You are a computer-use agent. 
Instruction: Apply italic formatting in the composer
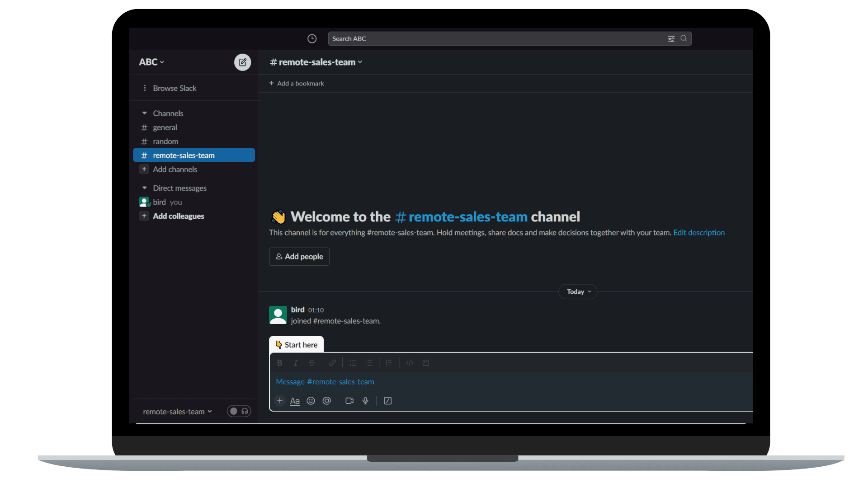296,362
